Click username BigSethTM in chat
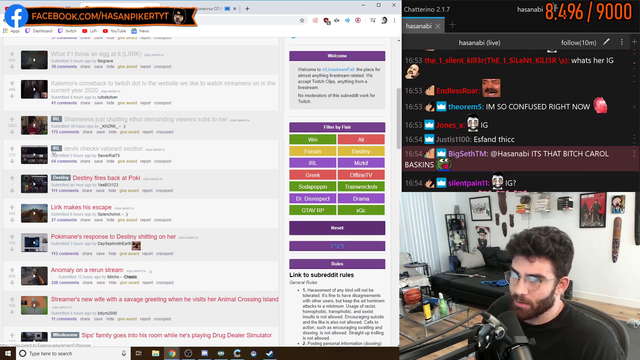Screen dimensions: 640x360 [x=467, y=154]
